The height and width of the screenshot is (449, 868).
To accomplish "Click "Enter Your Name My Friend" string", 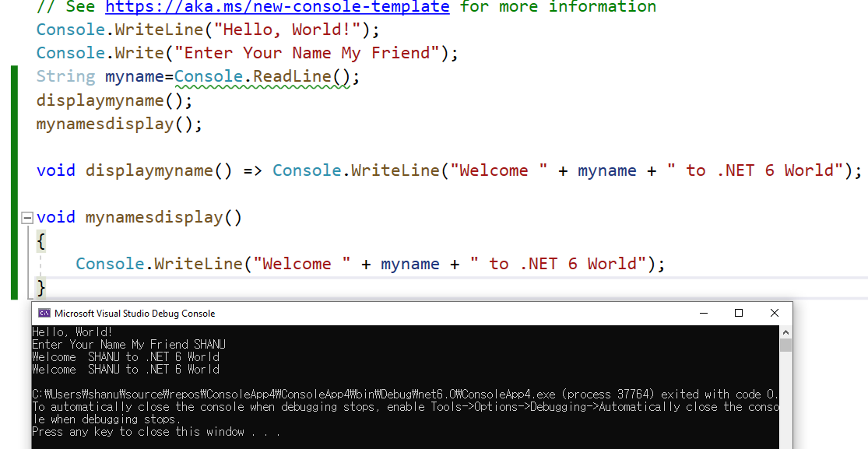I will click(307, 53).
